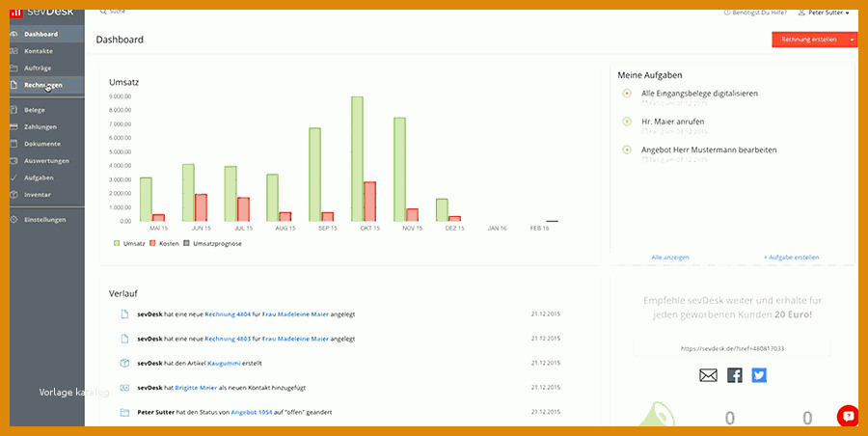Open Frau Madeleine Maier on Rechnung 4803 row
Screen dimensions: 868x436
(x=296, y=339)
